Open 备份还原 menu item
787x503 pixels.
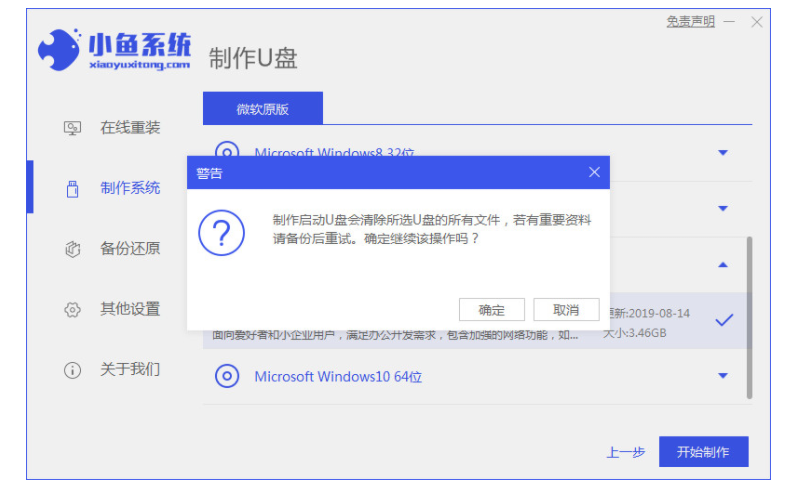130,248
